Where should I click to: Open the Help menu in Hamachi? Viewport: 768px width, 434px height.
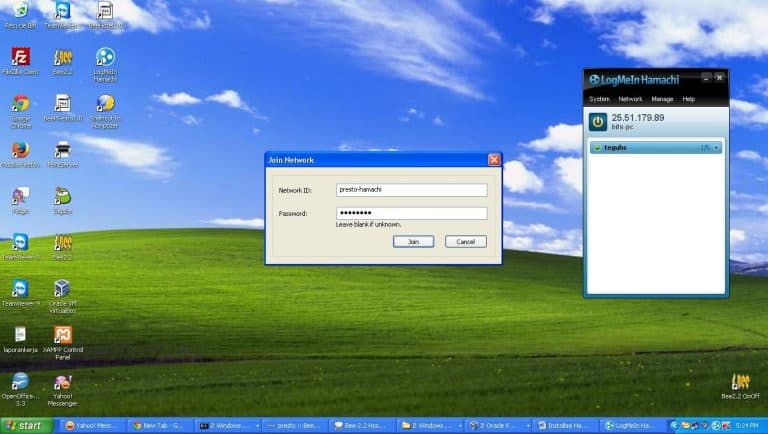pos(689,99)
